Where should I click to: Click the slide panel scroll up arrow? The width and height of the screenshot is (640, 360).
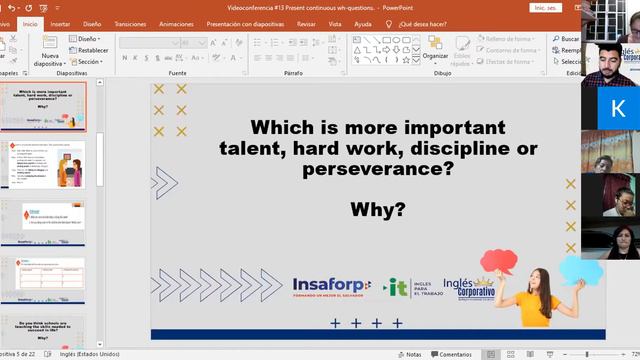pos(100,82)
